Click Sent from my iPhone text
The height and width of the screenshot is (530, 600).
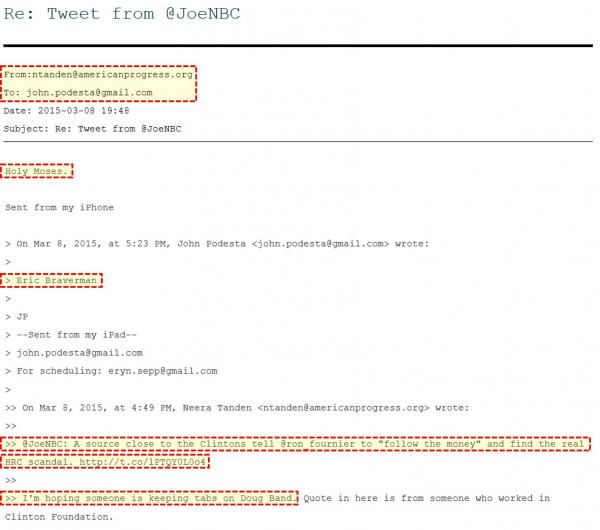[59, 207]
